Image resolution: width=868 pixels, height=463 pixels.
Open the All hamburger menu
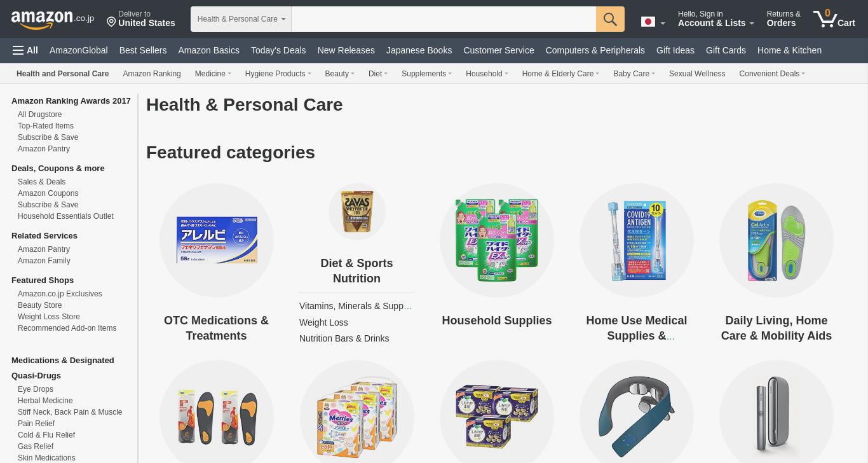tap(25, 50)
